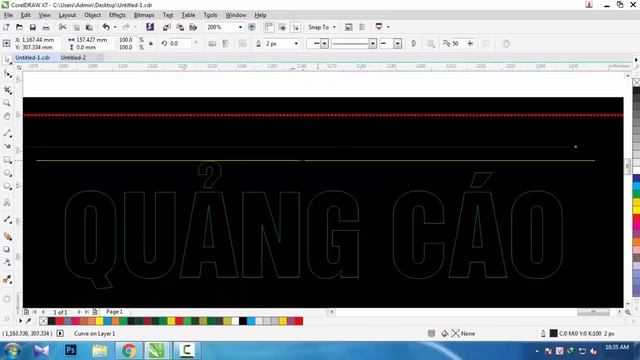Open zoom level 200% dropdown
Screen dimensions: 640x360
[x=240, y=27]
